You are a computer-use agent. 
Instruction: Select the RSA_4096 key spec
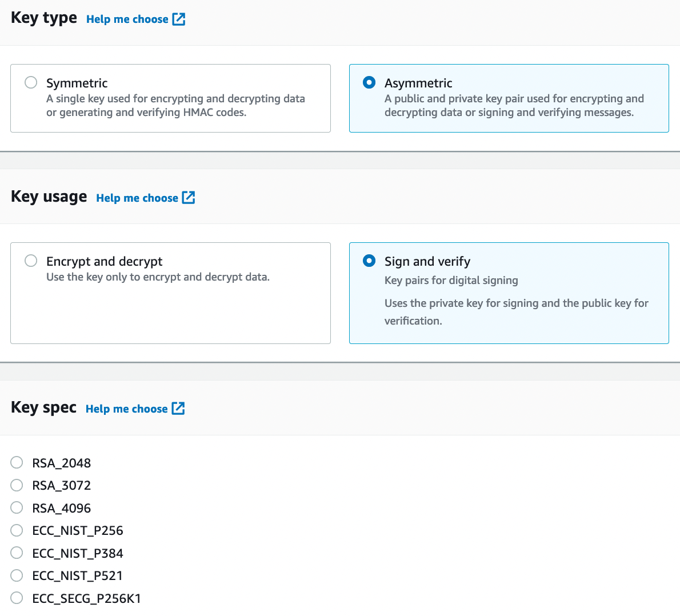[17, 507]
